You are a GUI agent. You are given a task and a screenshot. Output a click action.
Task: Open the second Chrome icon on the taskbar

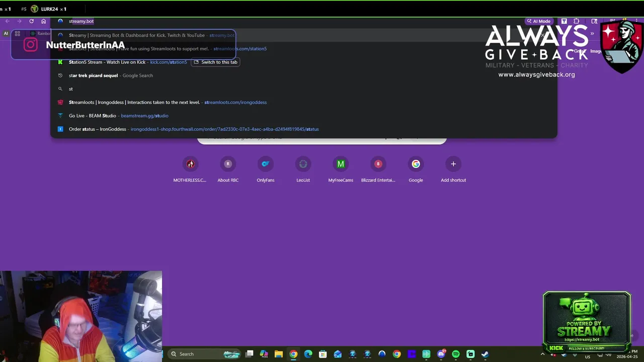point(397,354)
